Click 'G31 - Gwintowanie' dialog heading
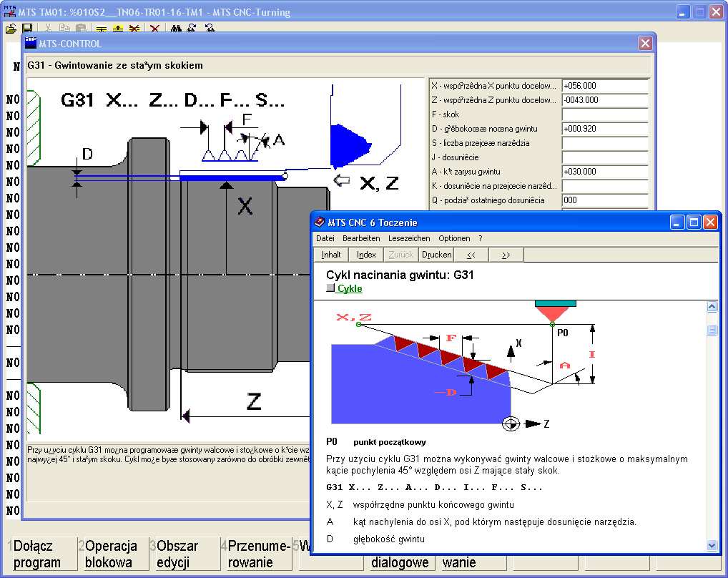This screenshot has width=728, height=578. coord(115,66)
